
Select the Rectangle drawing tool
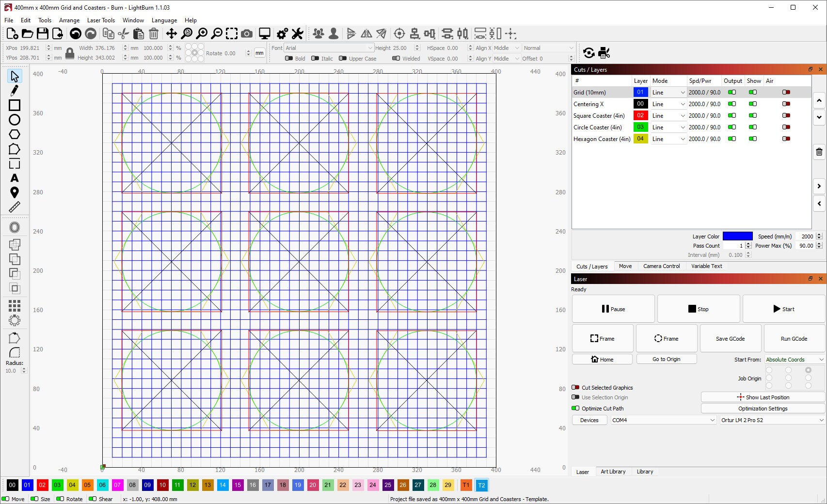pos(15,105)
